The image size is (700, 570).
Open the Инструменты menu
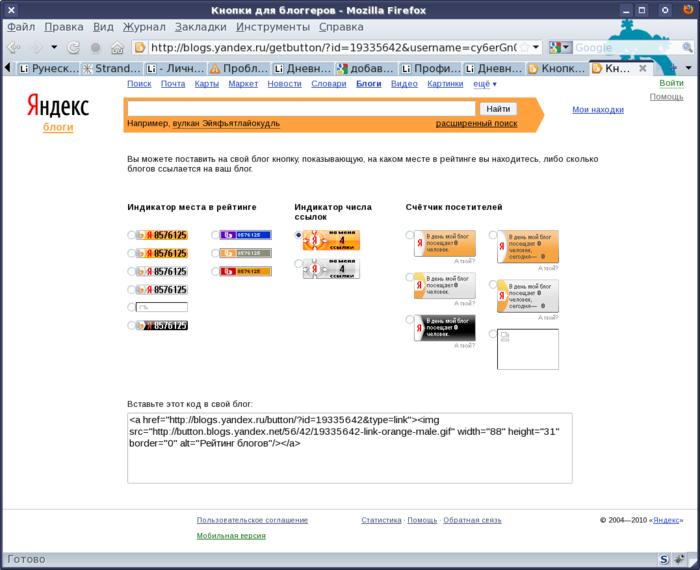(273, 27)
